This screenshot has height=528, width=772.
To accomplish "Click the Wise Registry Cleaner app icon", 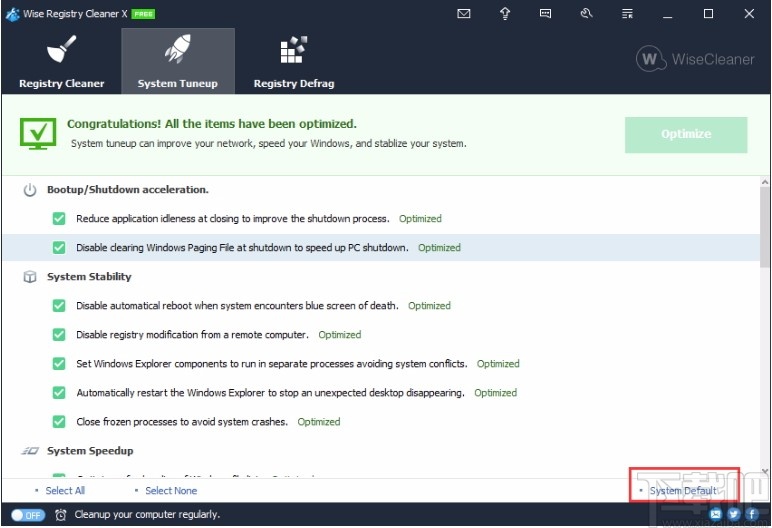I will (12, 14).
